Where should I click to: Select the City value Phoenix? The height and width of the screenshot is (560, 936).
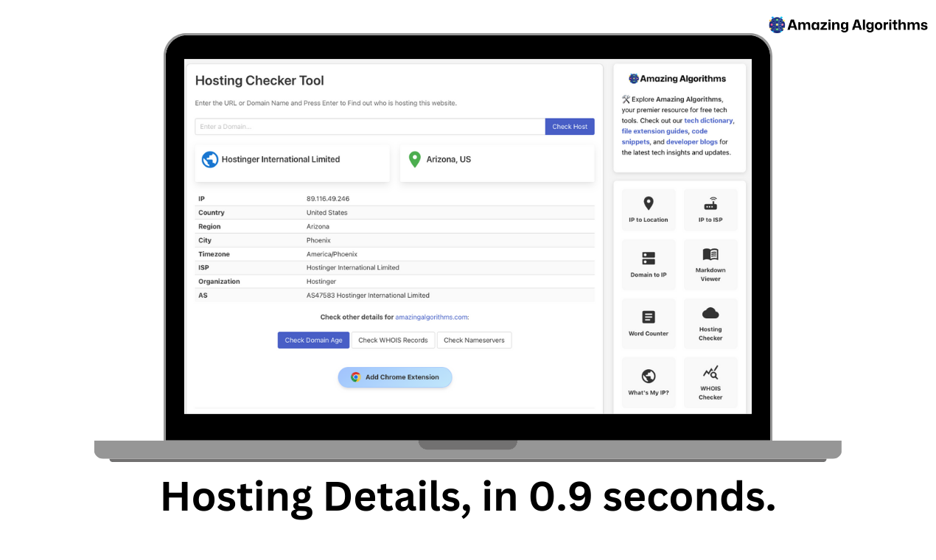click(318, 240)
